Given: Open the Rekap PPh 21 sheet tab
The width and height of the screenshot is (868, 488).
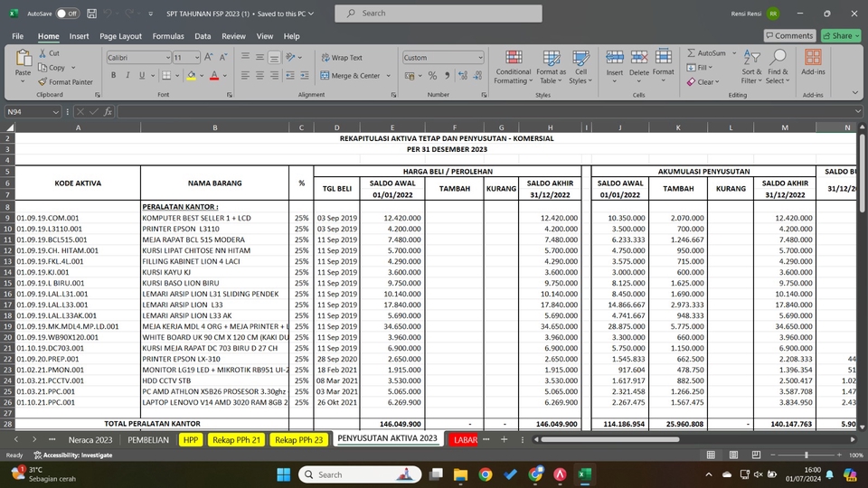Looking at the screenshot, I should [236, 440].
